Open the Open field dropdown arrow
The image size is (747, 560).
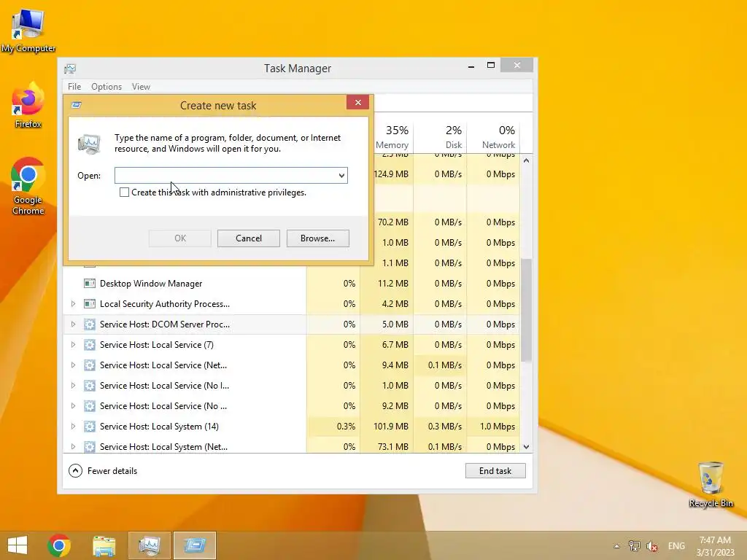point(341,176)
